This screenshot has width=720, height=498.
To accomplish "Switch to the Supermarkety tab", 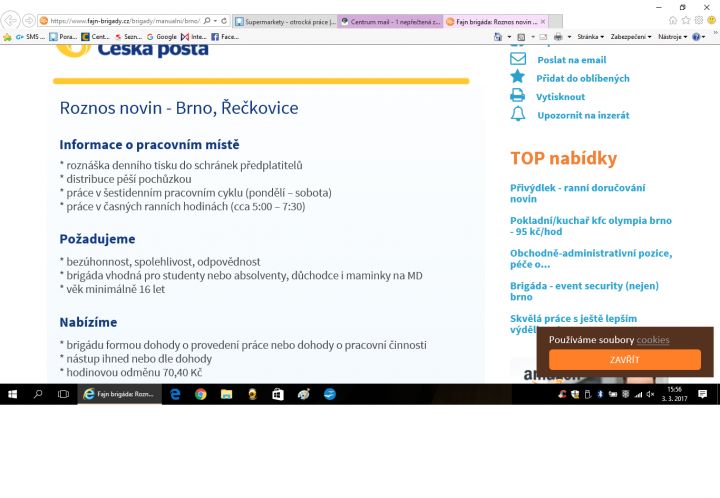I will pos(285,22).
